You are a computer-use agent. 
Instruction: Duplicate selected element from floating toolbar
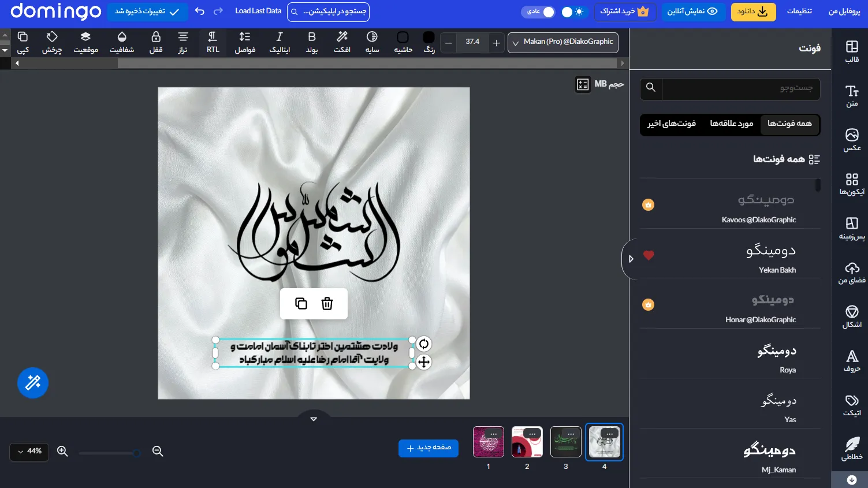pyautogui.click(x=301, y=303)
